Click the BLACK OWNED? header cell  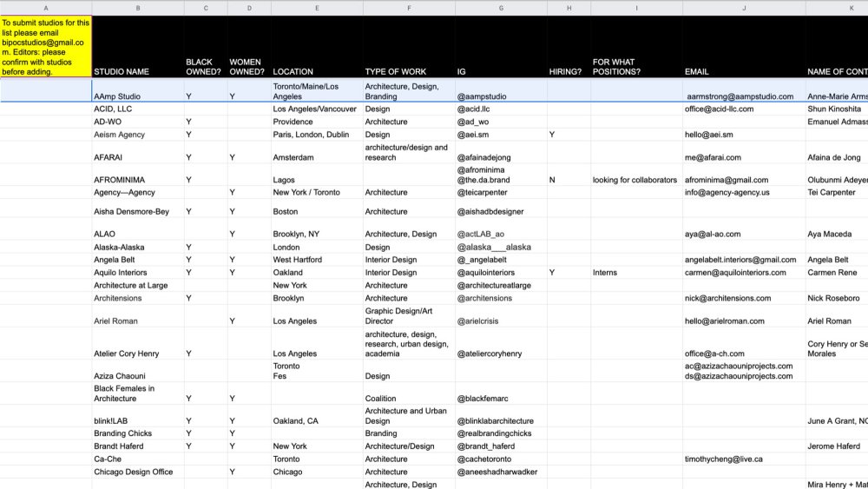[x=206, y=47]
